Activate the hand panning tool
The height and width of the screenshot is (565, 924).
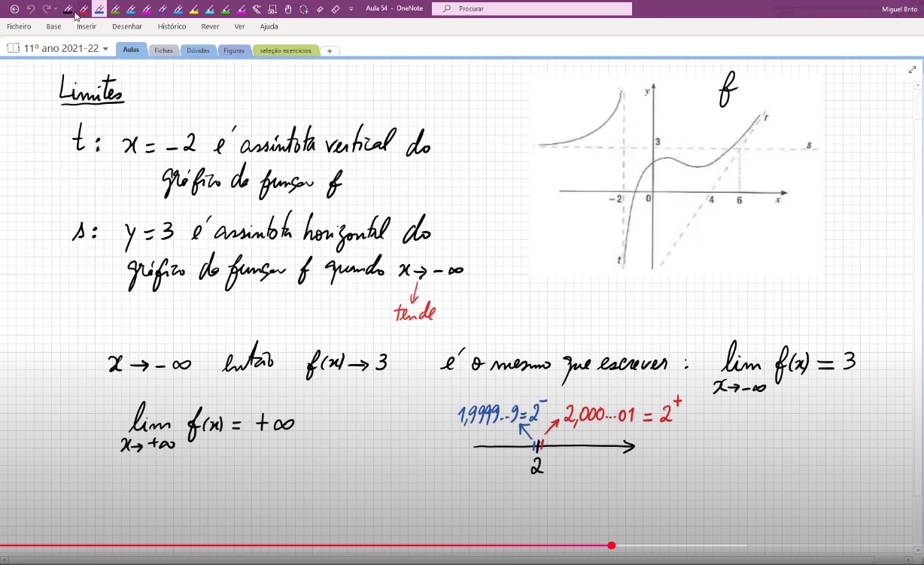click(287, 9)
